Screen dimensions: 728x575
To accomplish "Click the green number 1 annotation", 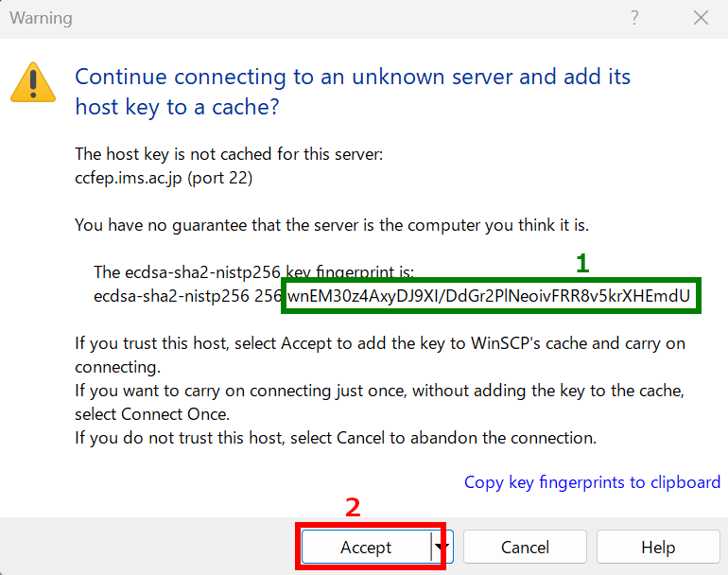I will click(583, 263).
